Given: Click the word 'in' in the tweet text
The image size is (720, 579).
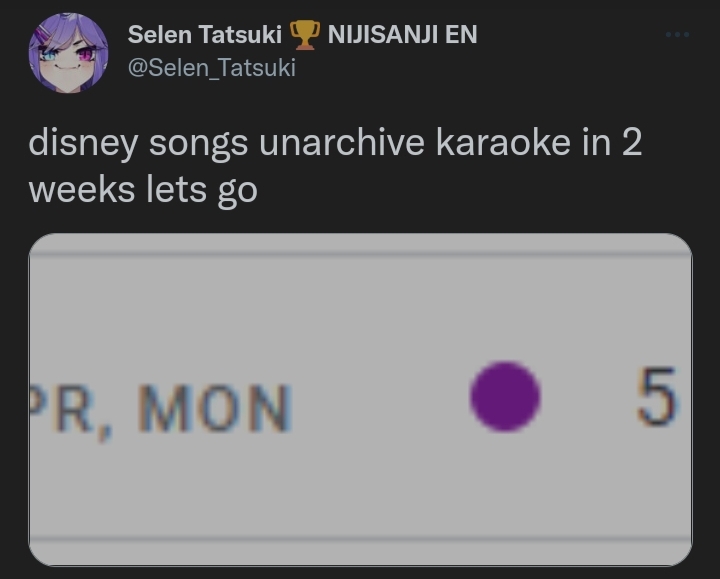Looking at the screenshot, I should pos(597,142).
